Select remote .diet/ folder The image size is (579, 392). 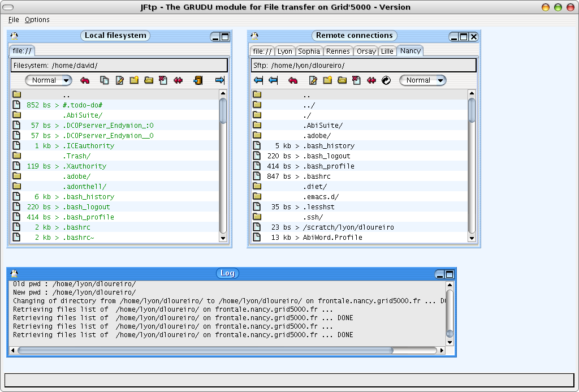[x=360, y=186]
